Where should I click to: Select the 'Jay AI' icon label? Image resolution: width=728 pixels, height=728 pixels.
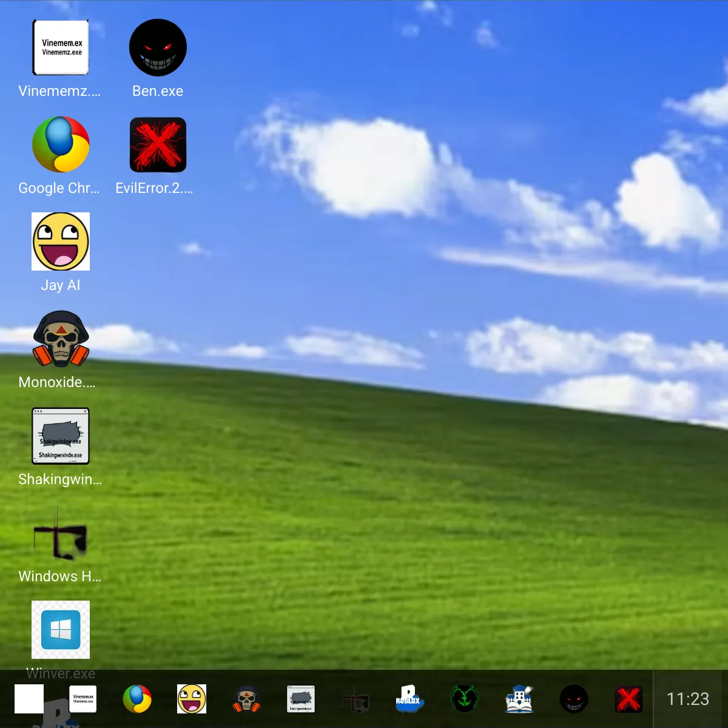[61, 285]
